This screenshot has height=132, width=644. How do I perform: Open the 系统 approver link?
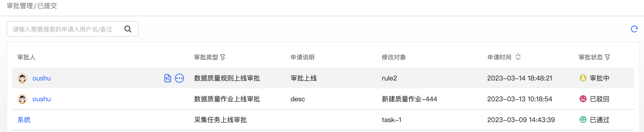tap(24, 120)
